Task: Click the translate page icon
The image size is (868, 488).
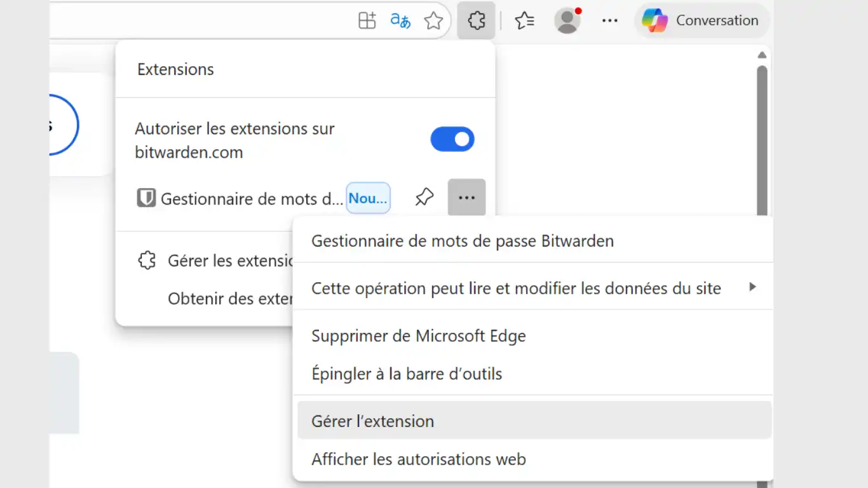Action: [x=400, y=21]
